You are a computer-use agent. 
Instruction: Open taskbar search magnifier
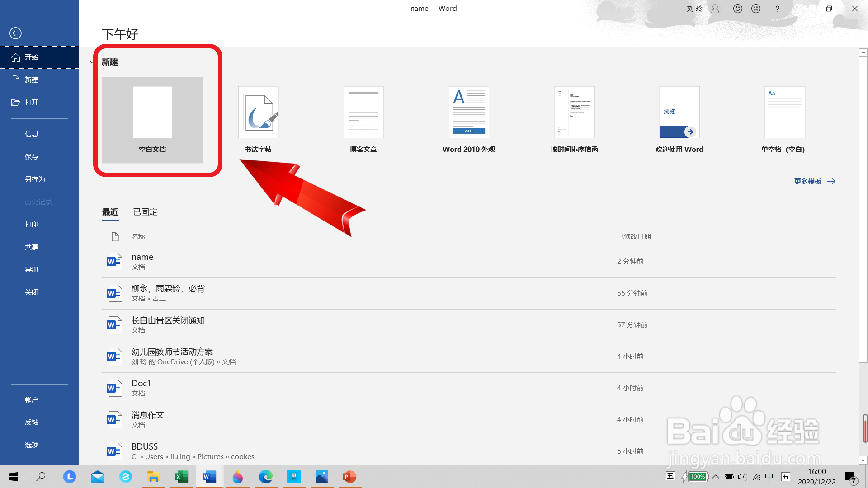point(41,477)
